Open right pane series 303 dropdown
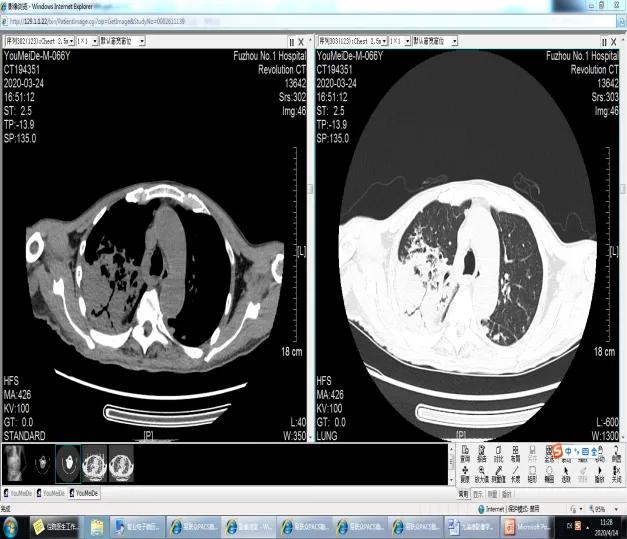627x539 pixels. (384, 41)
